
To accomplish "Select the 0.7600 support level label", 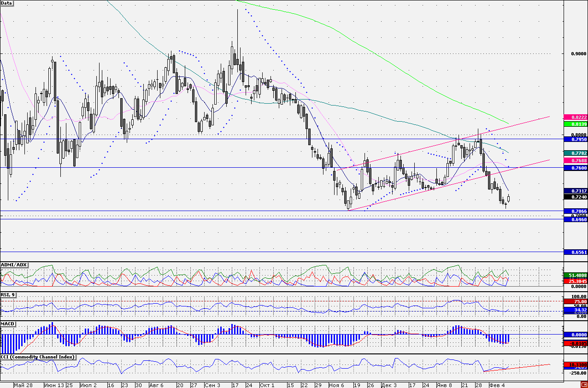I will coord(575,168).
